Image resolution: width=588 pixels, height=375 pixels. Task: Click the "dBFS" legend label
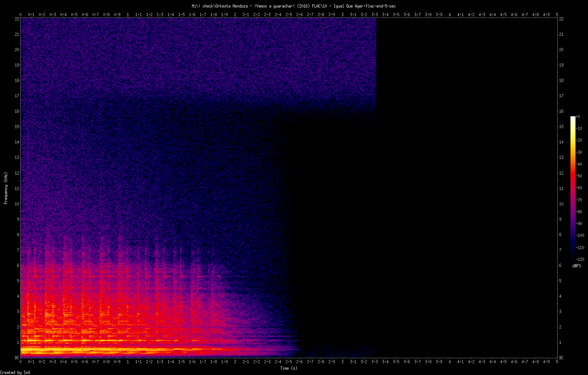click(577, 266)
